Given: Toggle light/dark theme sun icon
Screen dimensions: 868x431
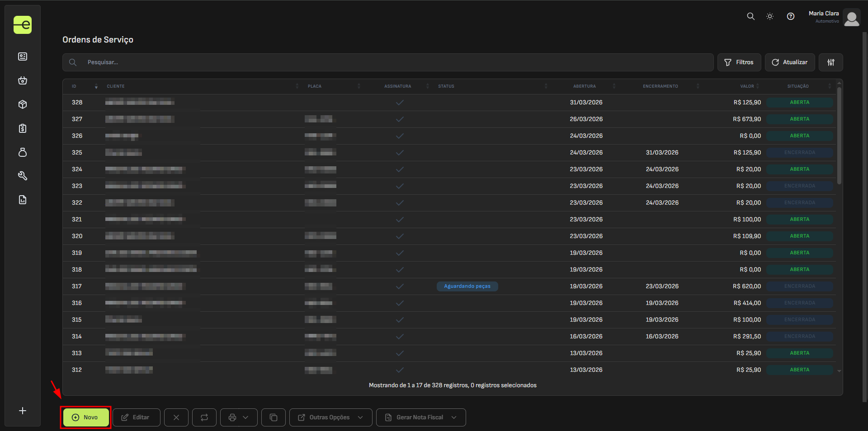Looking at the screenshot, I should click(770, 16).
